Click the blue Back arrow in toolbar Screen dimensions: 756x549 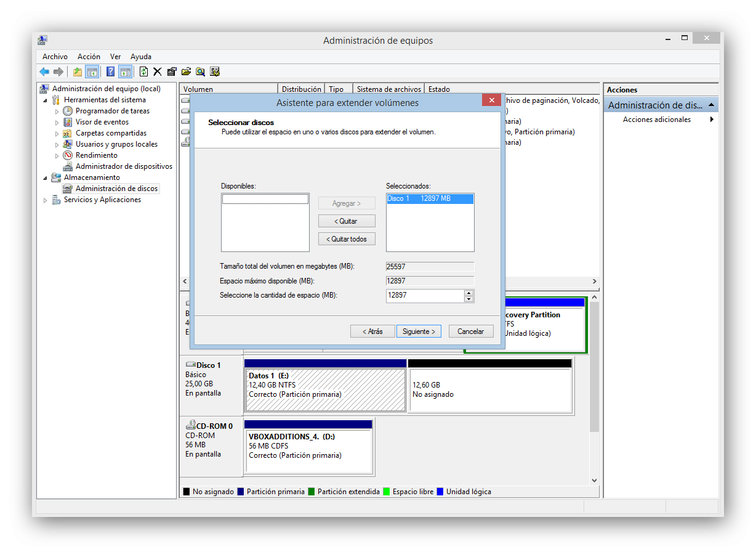[44, 71]
